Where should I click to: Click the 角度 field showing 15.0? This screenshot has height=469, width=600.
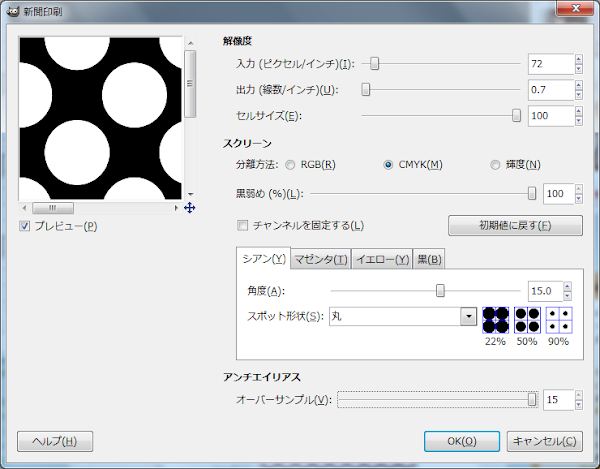[546, 291]
